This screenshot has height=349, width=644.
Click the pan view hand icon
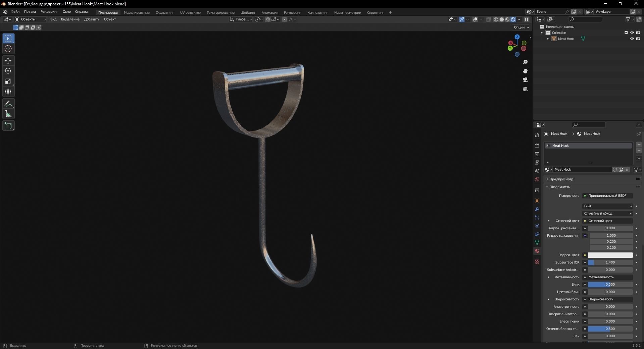click(525, 71)
